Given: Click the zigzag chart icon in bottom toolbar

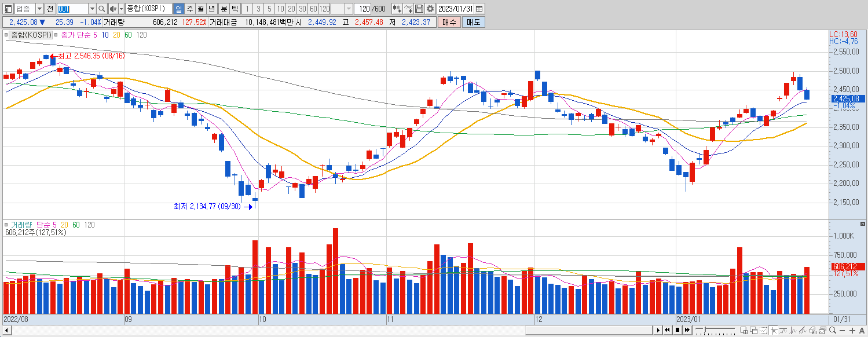Looking at the screenshot, I should click(x=793, y=331).
